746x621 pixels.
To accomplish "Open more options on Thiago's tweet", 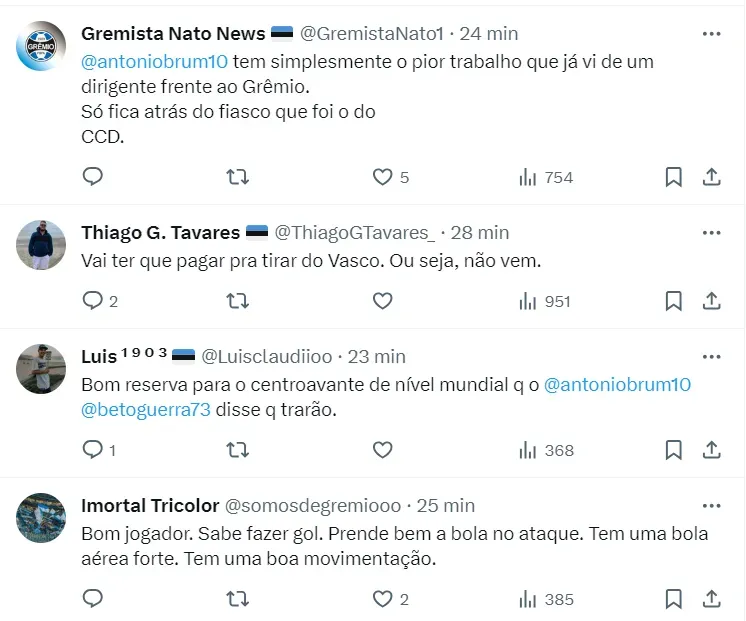I will (711, 232).
